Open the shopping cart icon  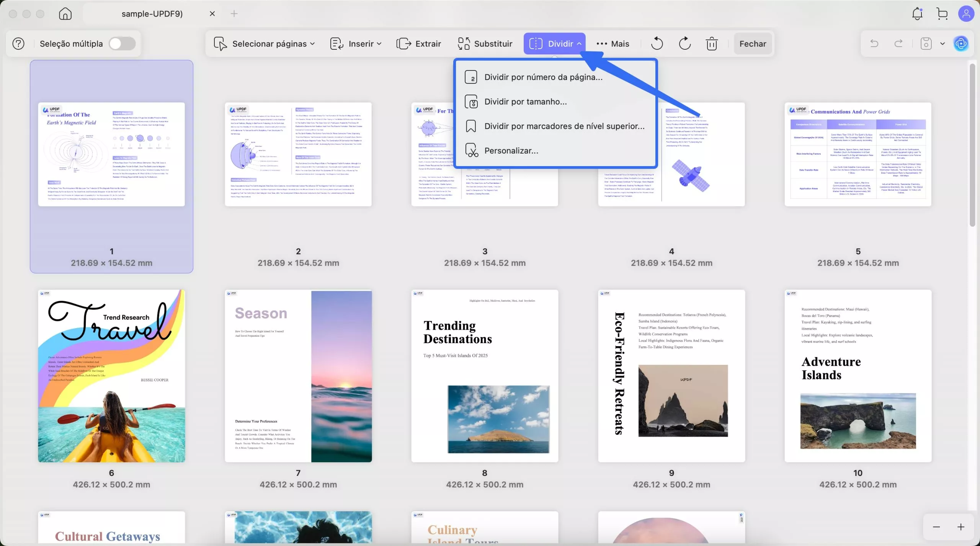942,14
